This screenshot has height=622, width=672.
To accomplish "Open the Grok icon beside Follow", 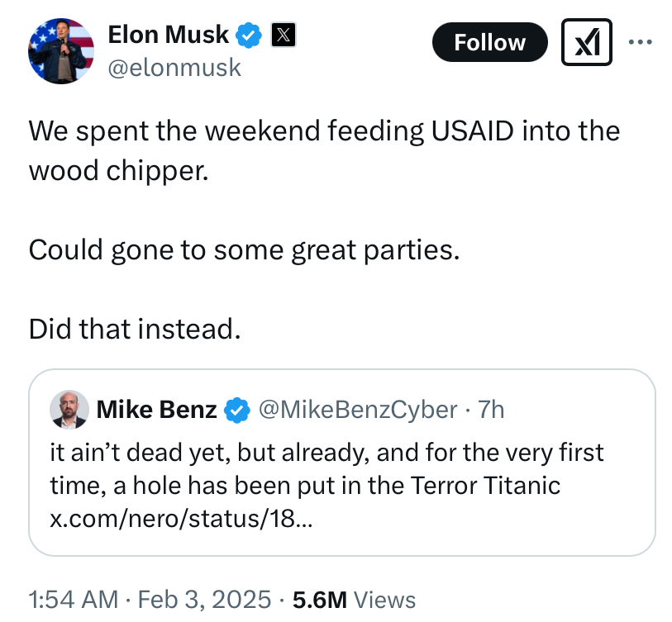I will (x=586, y=42).
